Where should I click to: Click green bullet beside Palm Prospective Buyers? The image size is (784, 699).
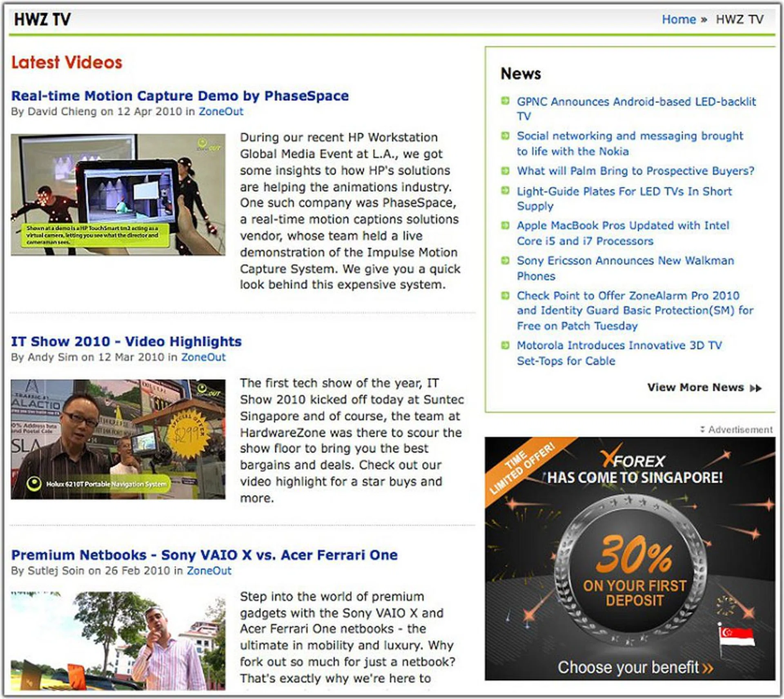505,170
